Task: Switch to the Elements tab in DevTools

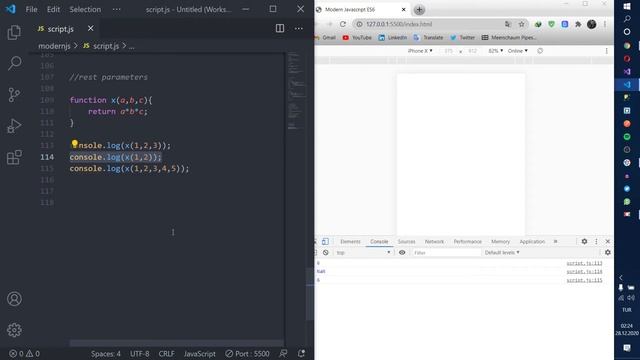Action: 350,242
